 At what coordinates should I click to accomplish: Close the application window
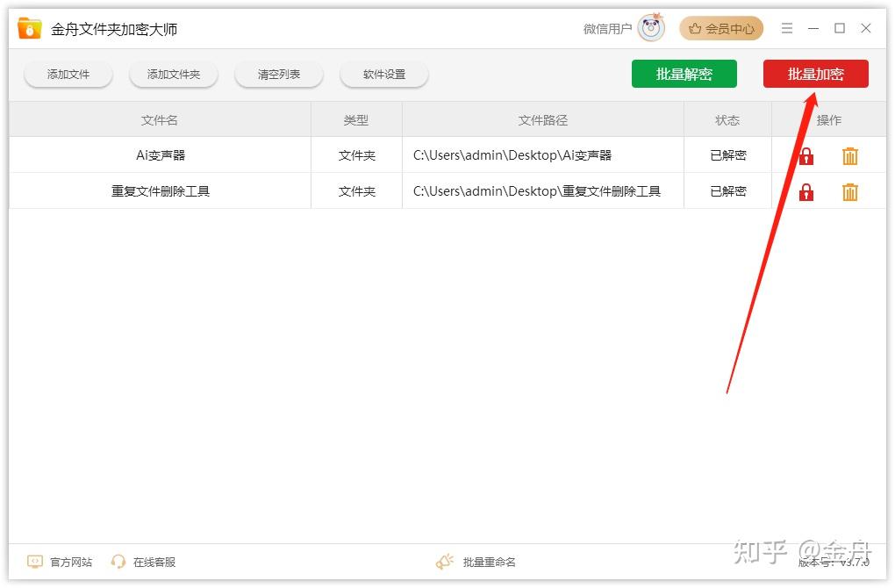866,28
